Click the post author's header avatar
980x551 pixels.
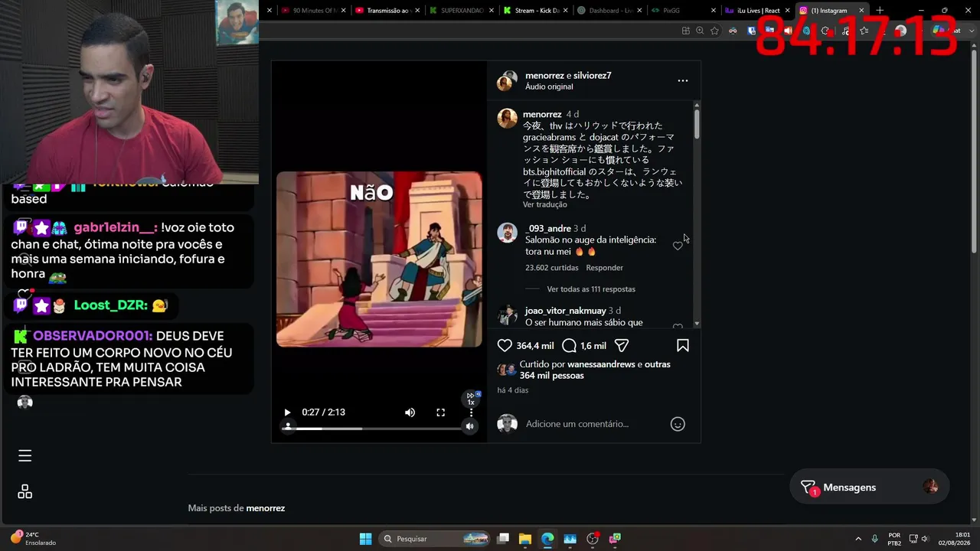(x=507, y=80)
